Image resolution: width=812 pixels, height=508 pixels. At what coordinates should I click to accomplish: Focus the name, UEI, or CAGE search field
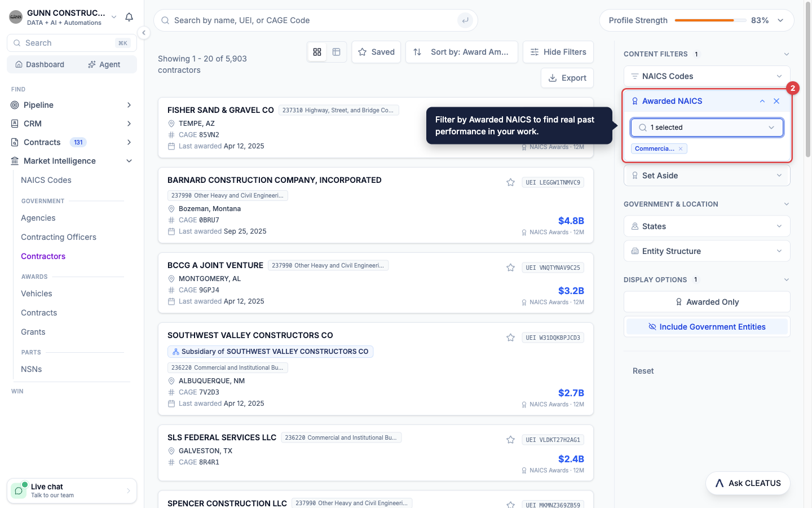point(316,20)
